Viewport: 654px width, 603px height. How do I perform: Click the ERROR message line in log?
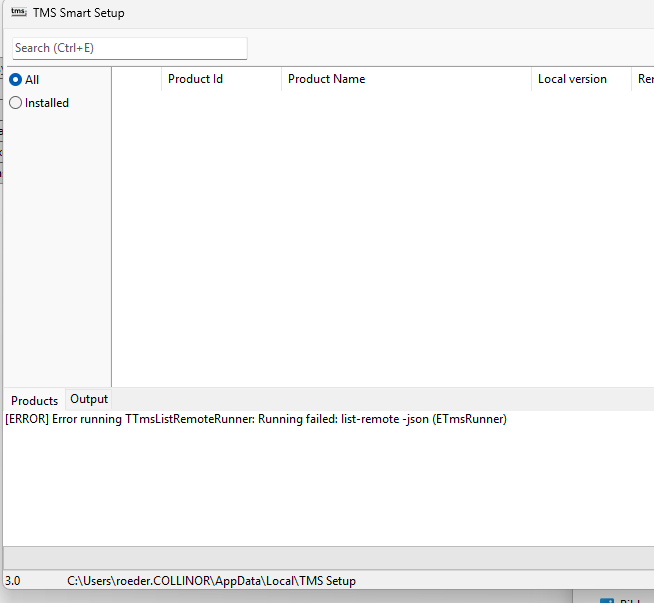pos(256,419)
